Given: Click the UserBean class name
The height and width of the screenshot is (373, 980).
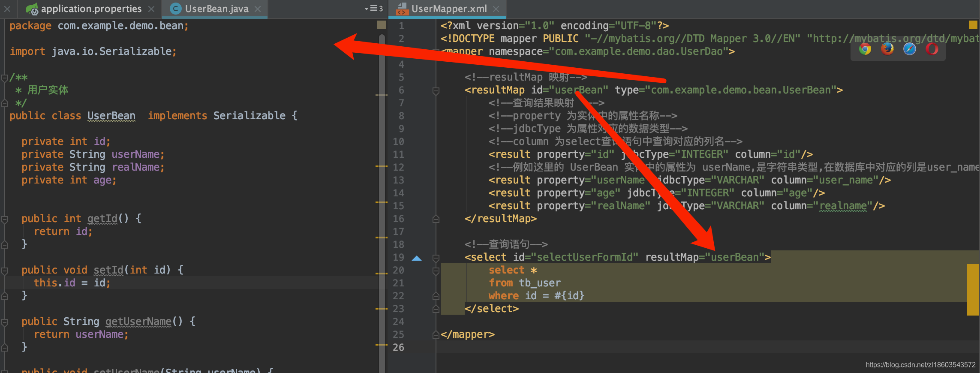Looking at the screenshot, I should (x=111, y=116).
